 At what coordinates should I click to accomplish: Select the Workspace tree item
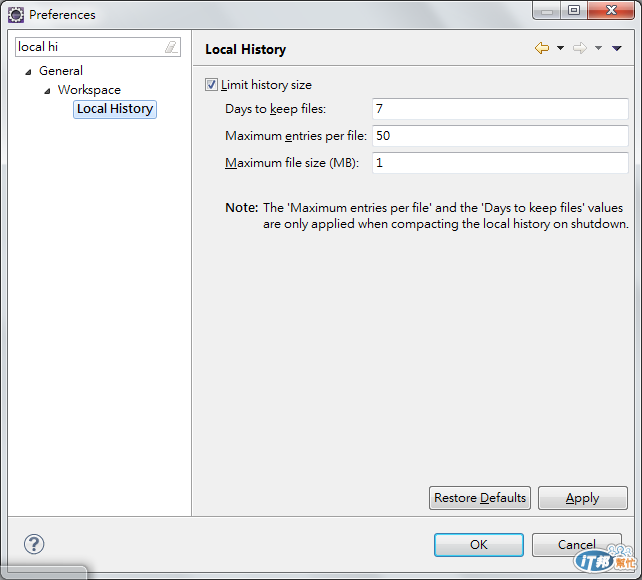(89, 90)
